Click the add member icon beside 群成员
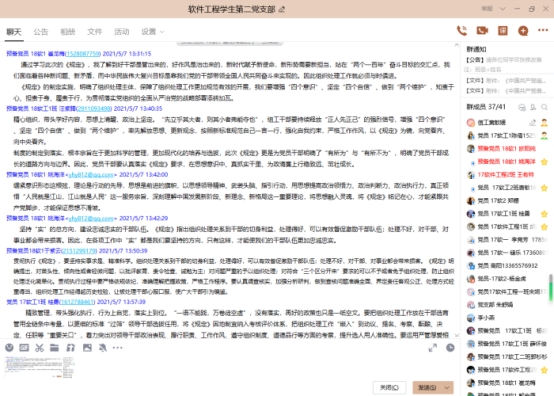The height and width of the screenshot is (396, 554). click(x=533, y=107)
